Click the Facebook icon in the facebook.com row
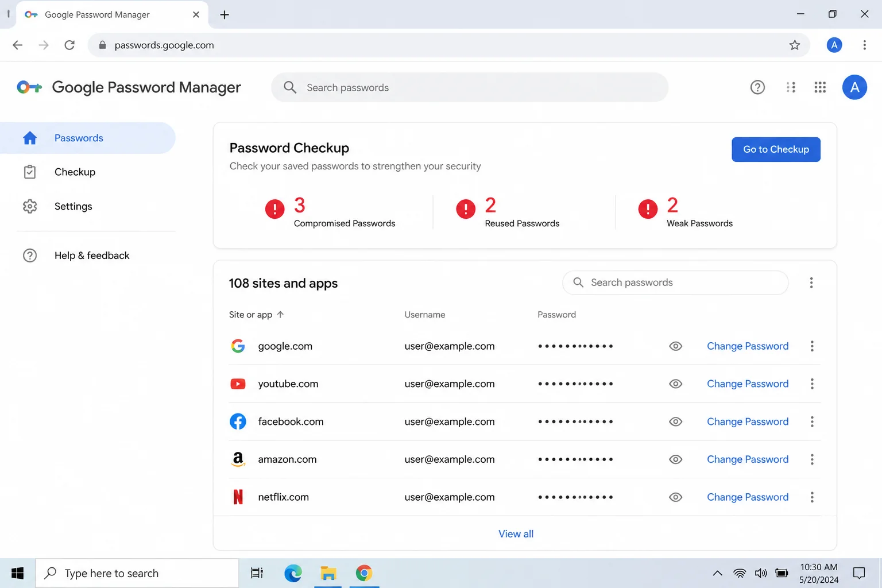This screenshot has height=588, width=882. [x=238, y=421]
